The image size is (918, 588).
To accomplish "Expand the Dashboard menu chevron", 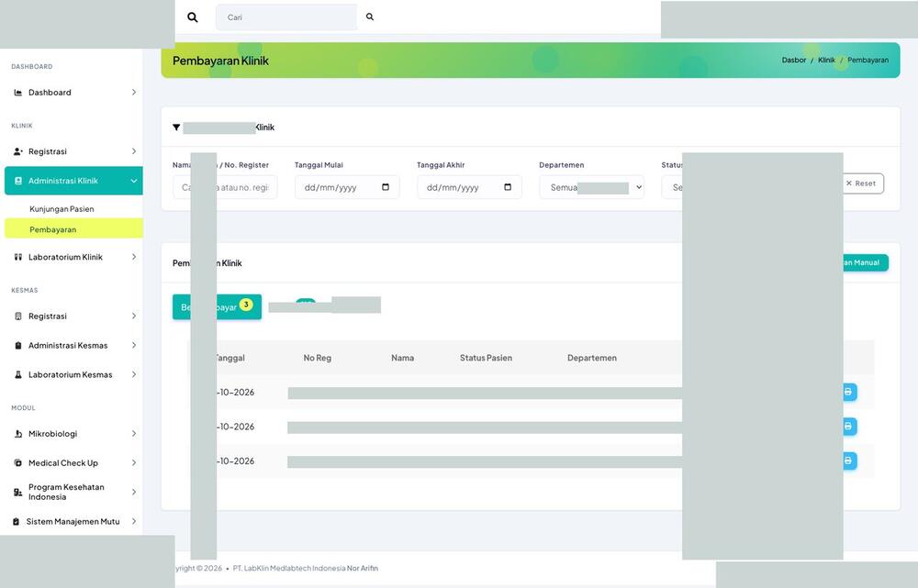I will click(x=133, y=93).
